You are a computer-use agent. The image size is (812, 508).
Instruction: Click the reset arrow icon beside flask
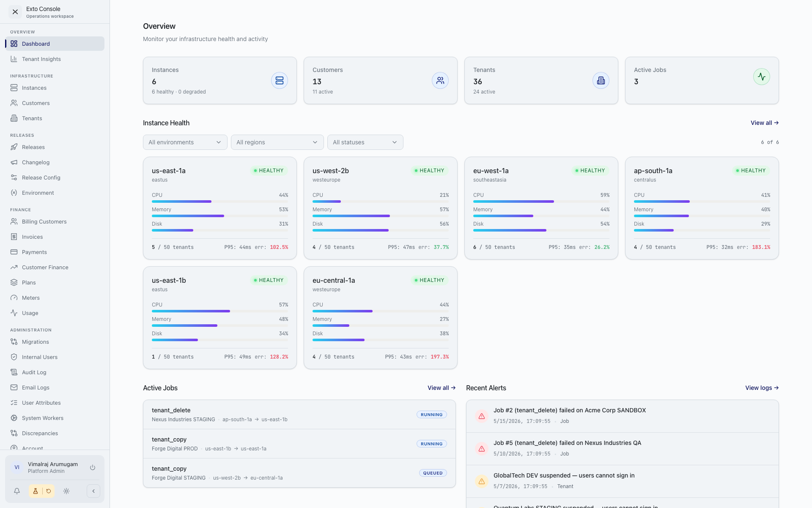(49, 491)
